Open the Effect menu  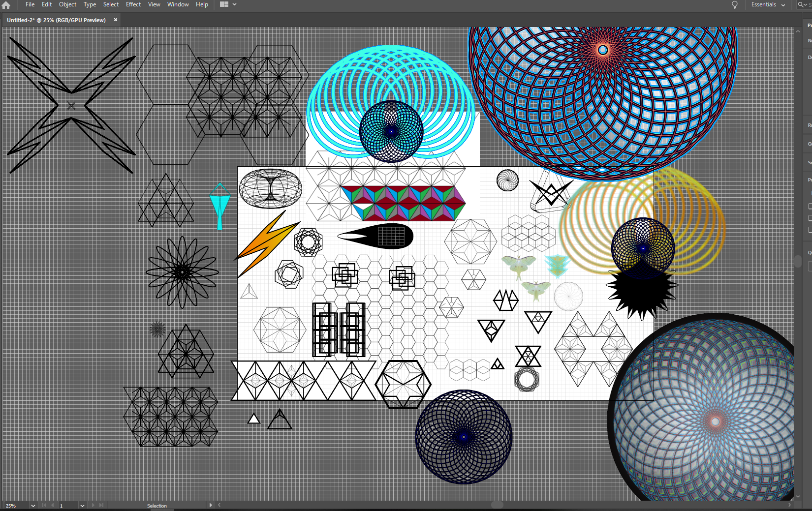pyautogui.click(x=133, y=4)
